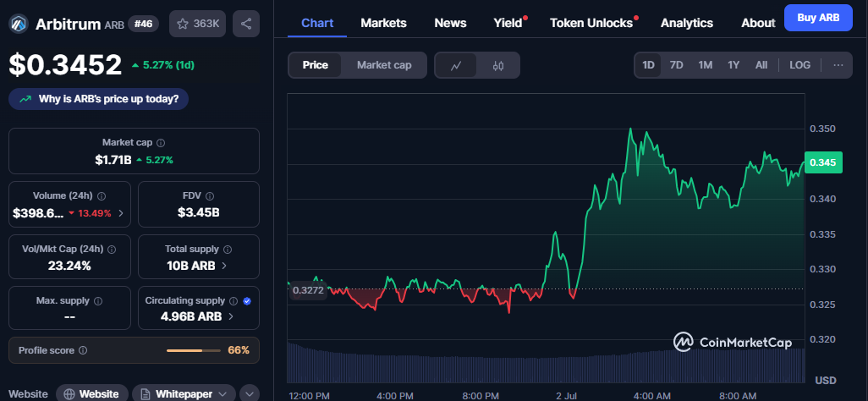Expand Total supply 10B ARB chevron

pos(224,266)
